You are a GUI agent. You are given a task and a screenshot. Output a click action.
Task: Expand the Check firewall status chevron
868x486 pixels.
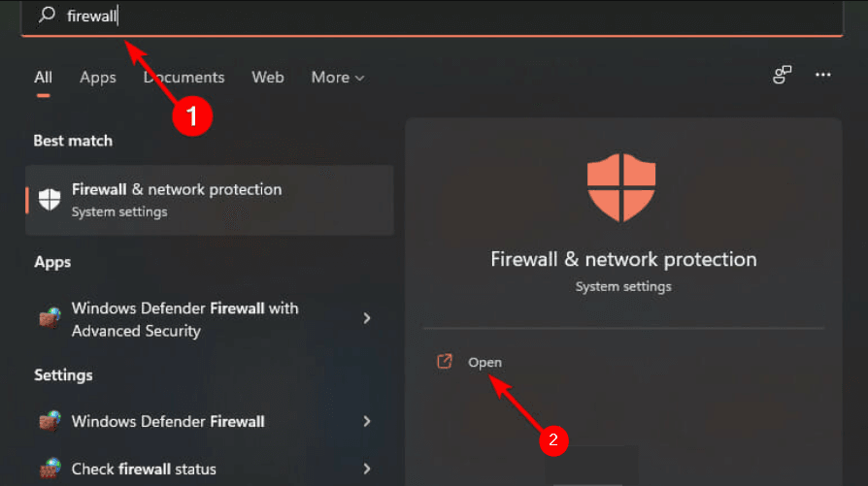point(367,469)
